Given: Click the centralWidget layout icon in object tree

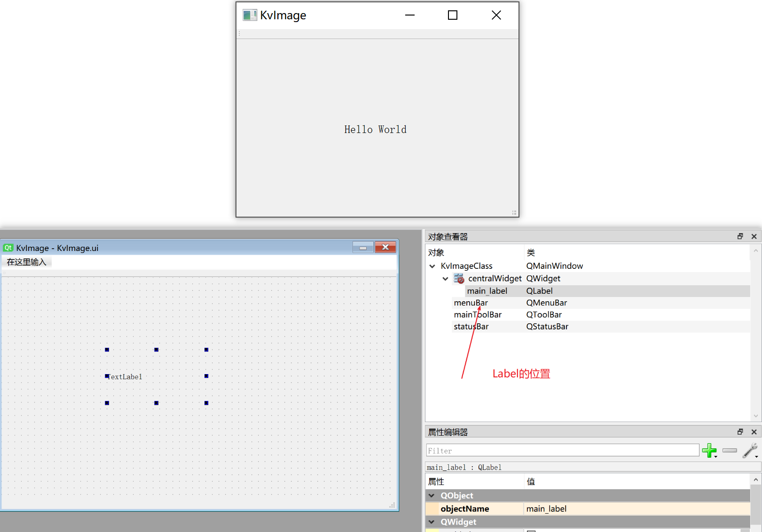Looking at the screenshot, I should [x=459, y=279].
